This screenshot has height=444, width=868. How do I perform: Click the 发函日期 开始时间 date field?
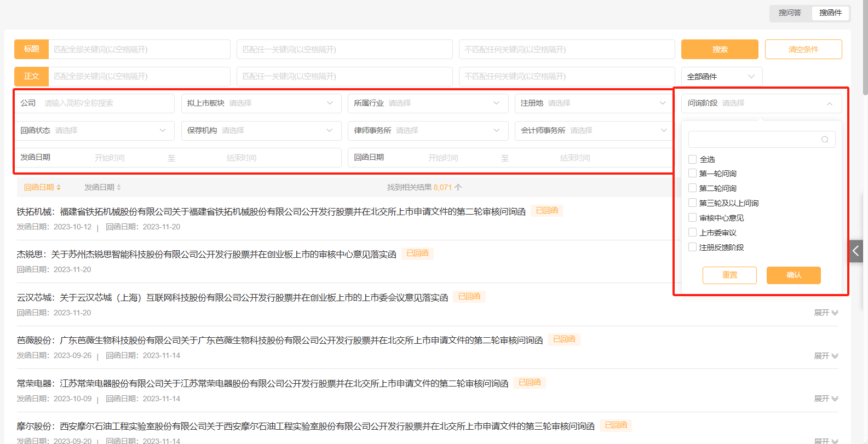(110, 158)
